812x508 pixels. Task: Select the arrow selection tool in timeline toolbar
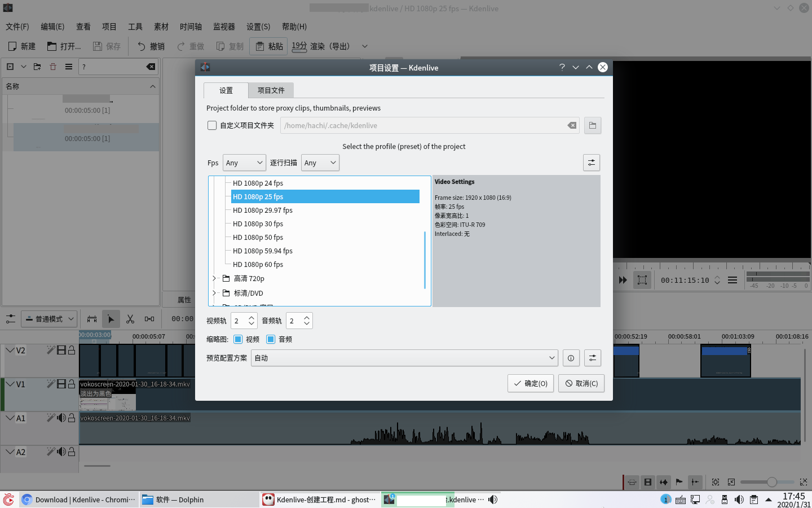click(x=111, y=319)
